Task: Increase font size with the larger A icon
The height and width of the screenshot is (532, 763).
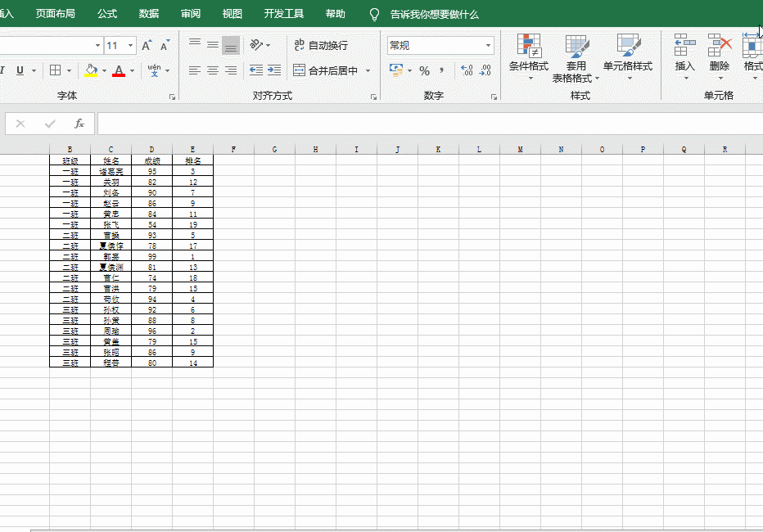Action: 147,46
